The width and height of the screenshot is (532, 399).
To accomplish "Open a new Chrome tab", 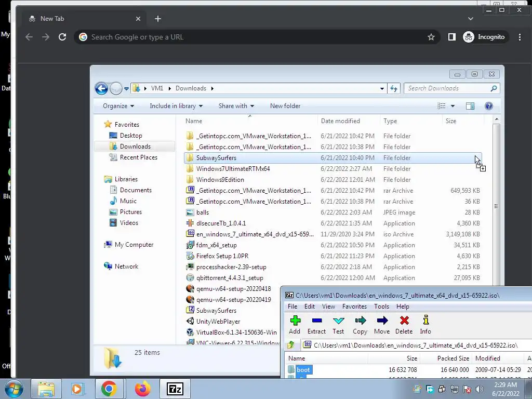I will point(158,19).
